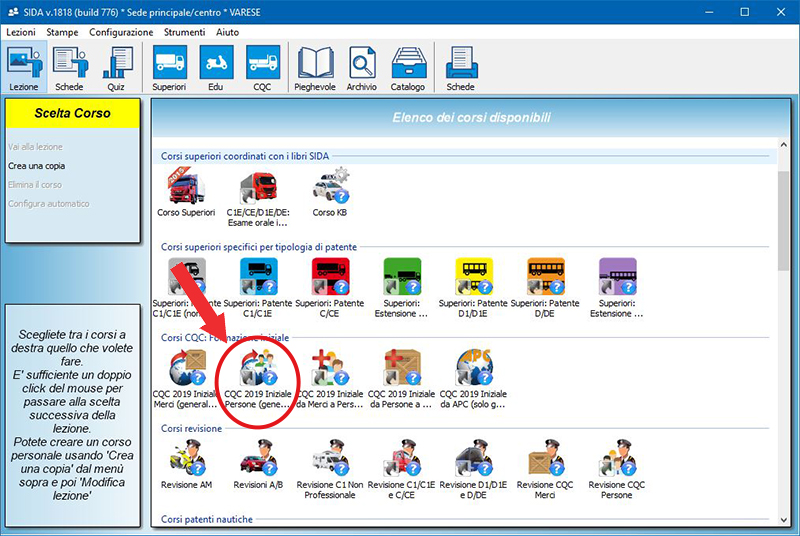Open the Catalogo drawer icon
The width and height of the screenshot is (800, 536).
click(x=408, y=68)
